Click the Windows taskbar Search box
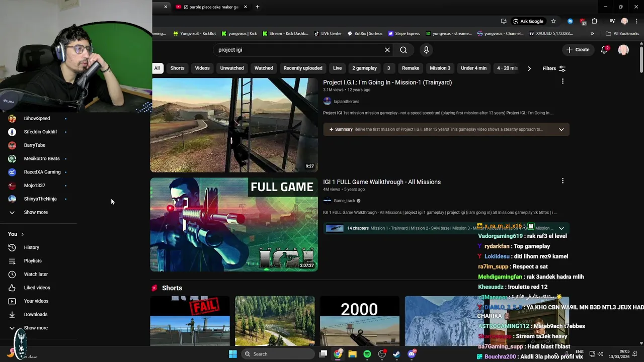Screen dimensions: 644x362 [x=277, y=354]
